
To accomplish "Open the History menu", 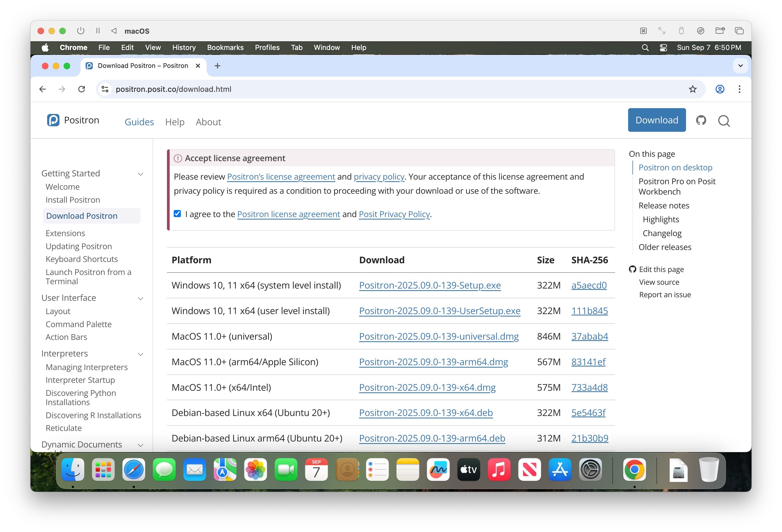I will click(x=184, y=48).
